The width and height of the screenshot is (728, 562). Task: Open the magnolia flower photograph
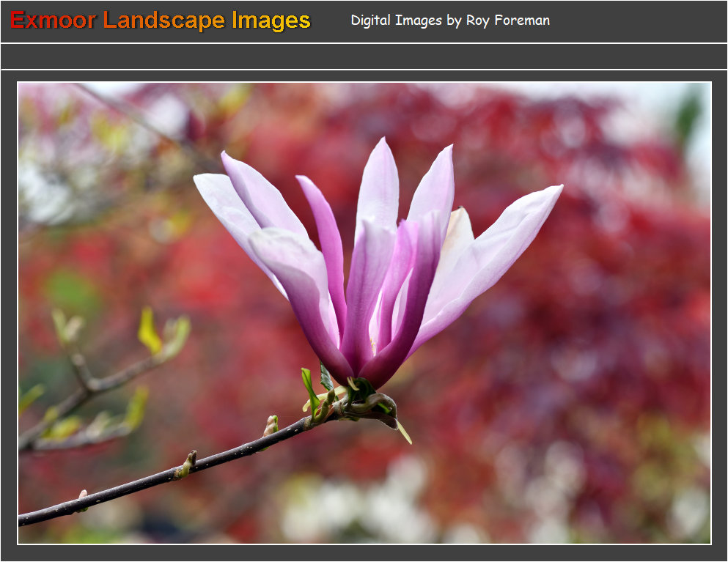(x=364, y=313)
